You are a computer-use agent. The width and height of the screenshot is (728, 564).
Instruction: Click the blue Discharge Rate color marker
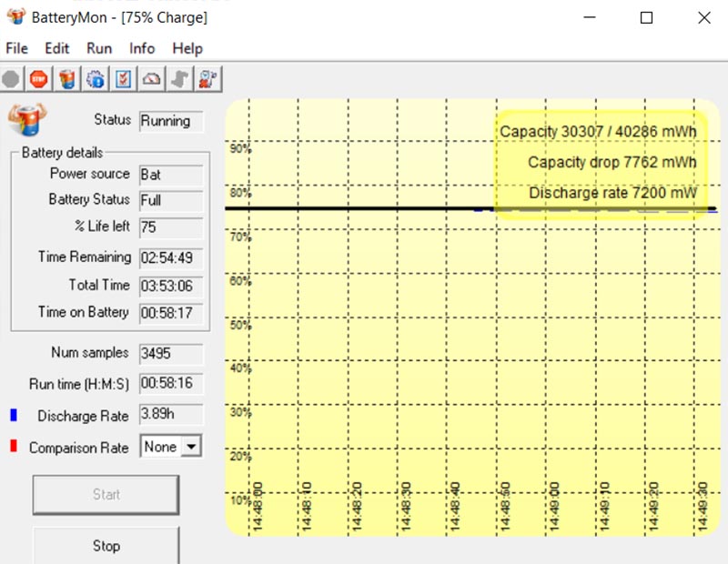point(14,415)
